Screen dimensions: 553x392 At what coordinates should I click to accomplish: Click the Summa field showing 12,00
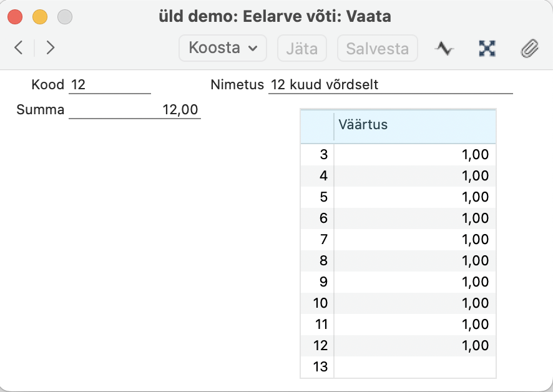[135, 110]
